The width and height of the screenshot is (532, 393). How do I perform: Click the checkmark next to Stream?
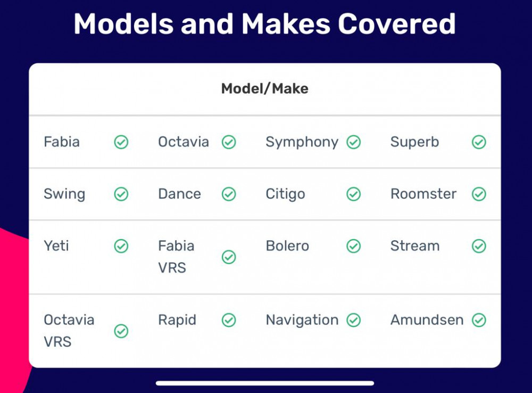pyautogui.click(x=479, y=246)
